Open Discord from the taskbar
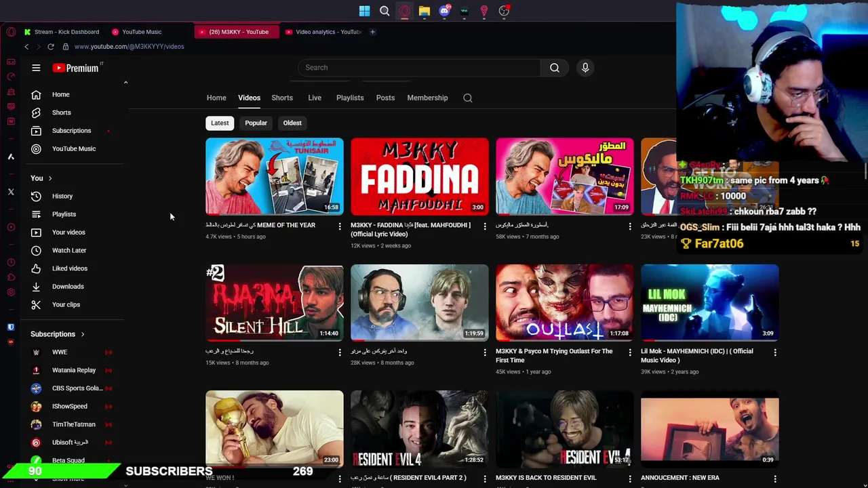The height and width of the screenshot is (488, 868). click(x=444, y=11)
